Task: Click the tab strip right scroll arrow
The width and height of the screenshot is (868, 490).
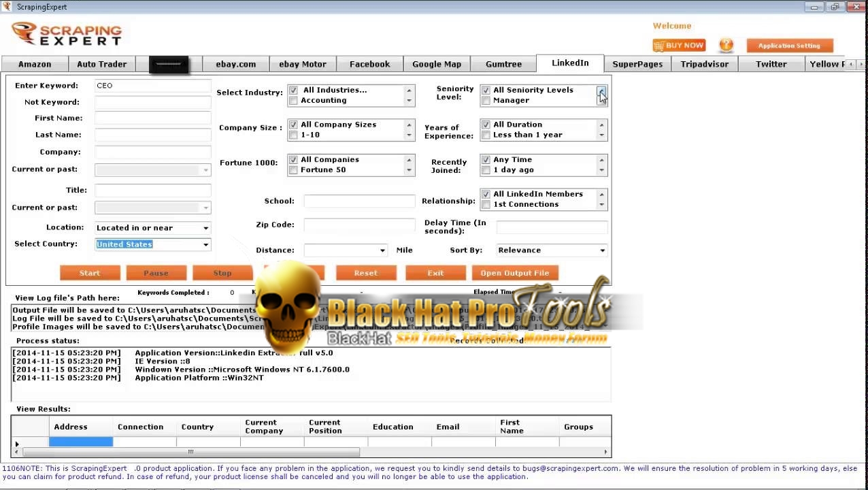Action: pos(861,64)
